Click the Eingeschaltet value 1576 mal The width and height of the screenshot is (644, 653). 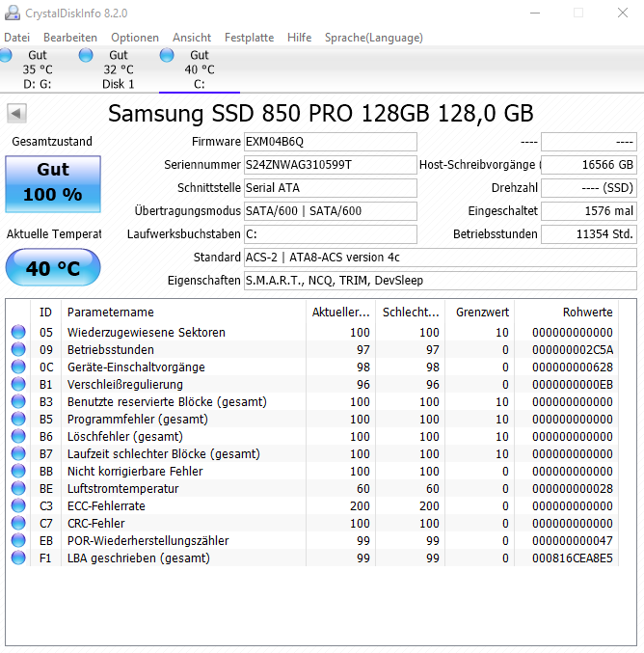(x=589, y=211)
